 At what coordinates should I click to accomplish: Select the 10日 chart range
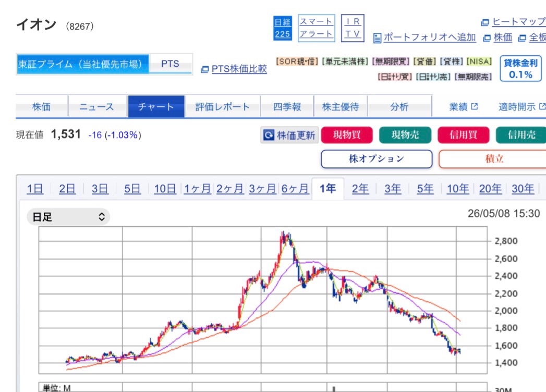click(x=165, y=189)
